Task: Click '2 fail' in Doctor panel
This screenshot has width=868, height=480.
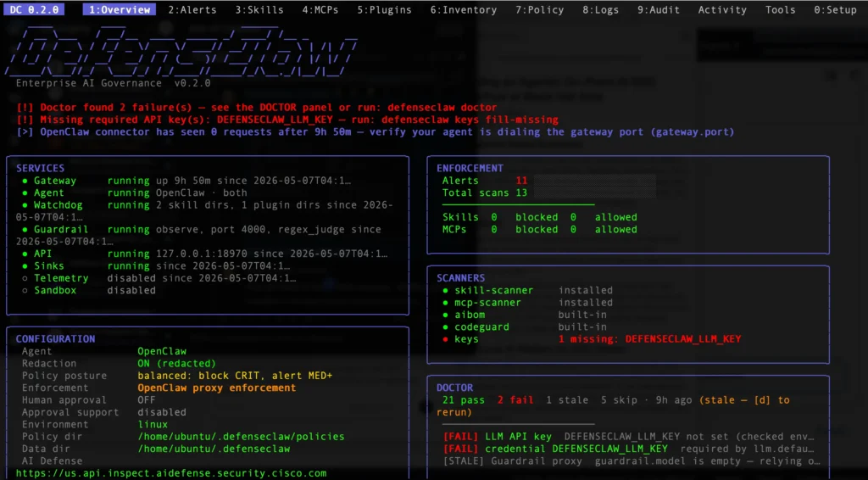Action: (x=515, y=399)
